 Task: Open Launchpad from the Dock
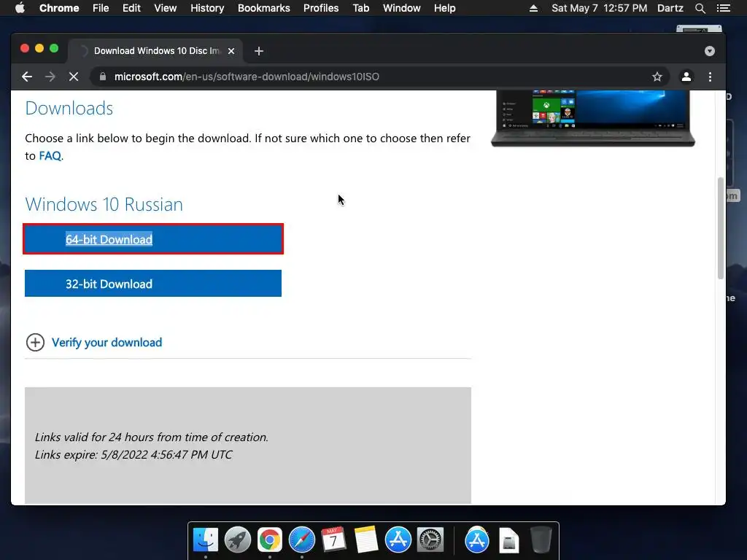tap(238, 540)
